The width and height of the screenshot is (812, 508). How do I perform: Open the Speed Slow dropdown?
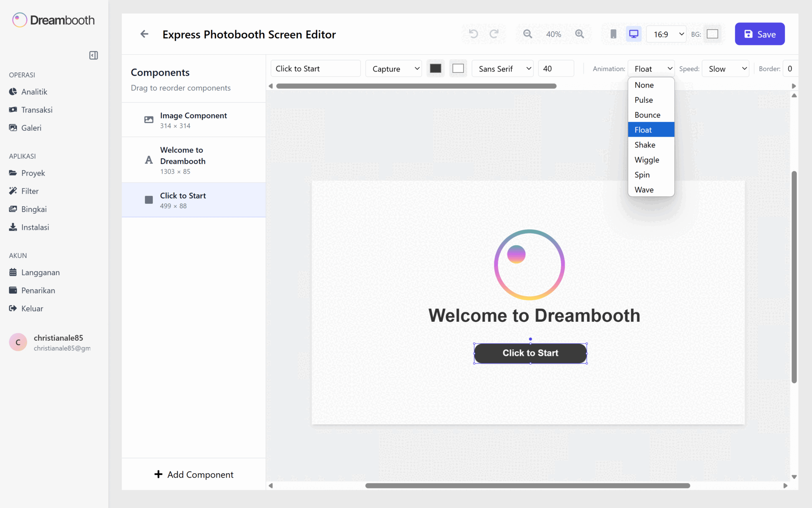point(725,69)
